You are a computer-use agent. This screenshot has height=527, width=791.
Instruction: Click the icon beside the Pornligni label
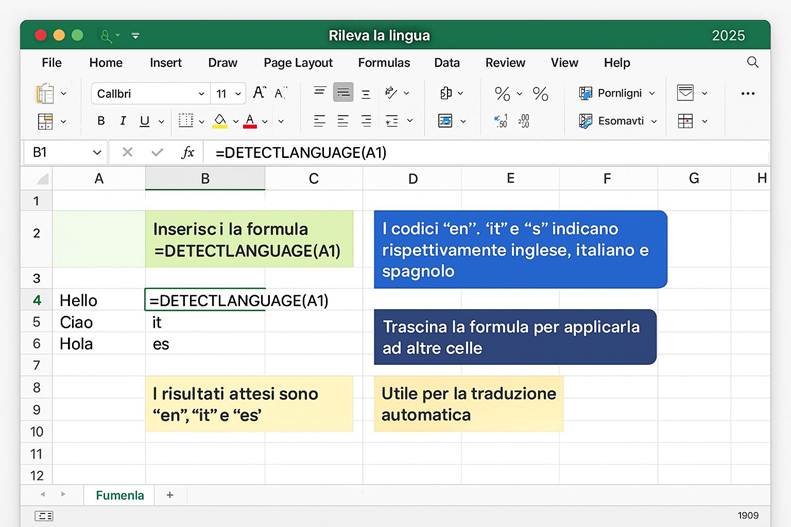pos(586,93)
